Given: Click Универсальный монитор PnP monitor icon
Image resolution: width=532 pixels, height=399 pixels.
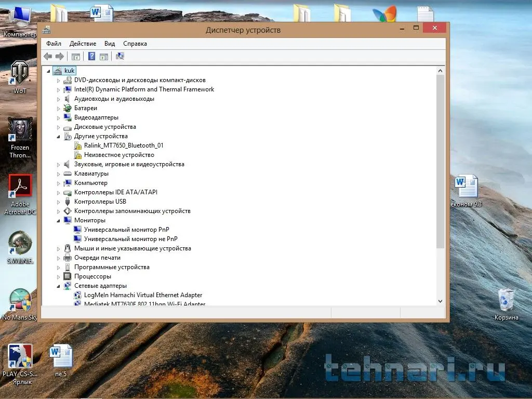Looking at the screenshot, I should coord(78,230).
